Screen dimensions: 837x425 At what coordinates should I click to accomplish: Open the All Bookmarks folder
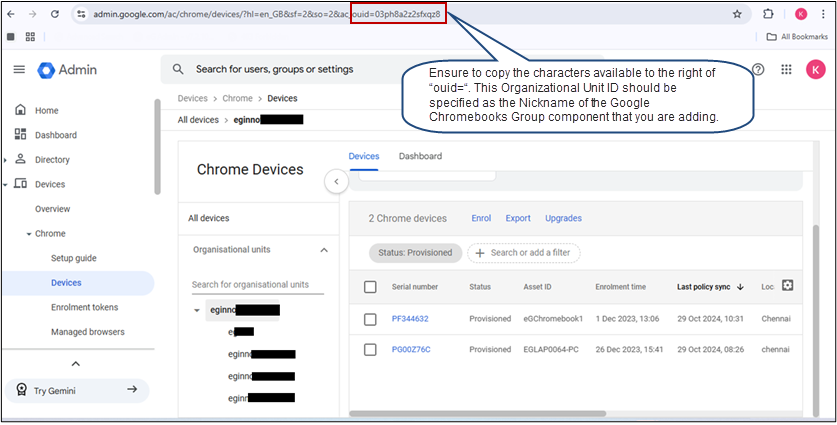point(797,37)
